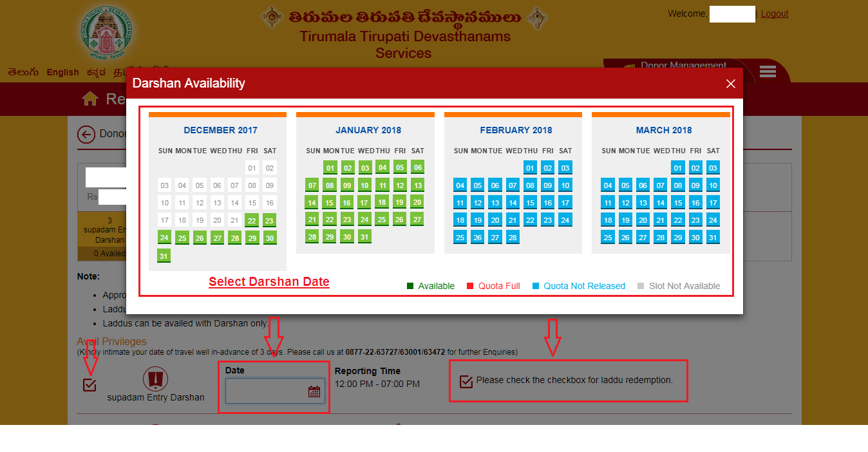Switch language to English

pyautogui.click(x=62, y=72)
